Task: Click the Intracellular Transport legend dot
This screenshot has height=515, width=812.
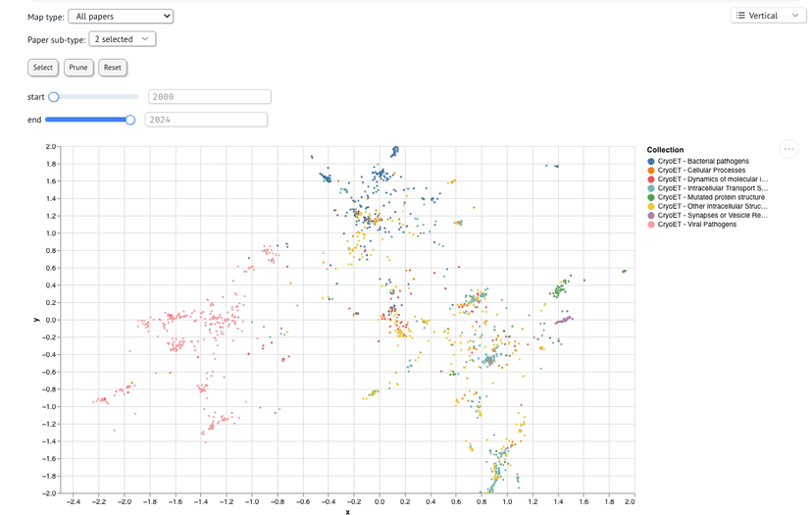Action: pyautogui.click(x=651, y=188)
